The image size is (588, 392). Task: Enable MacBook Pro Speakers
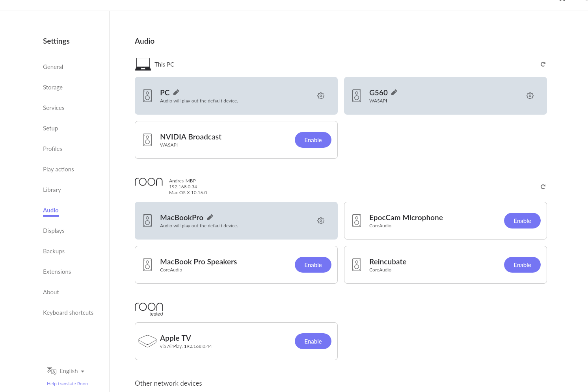click(x=313, y=265)
